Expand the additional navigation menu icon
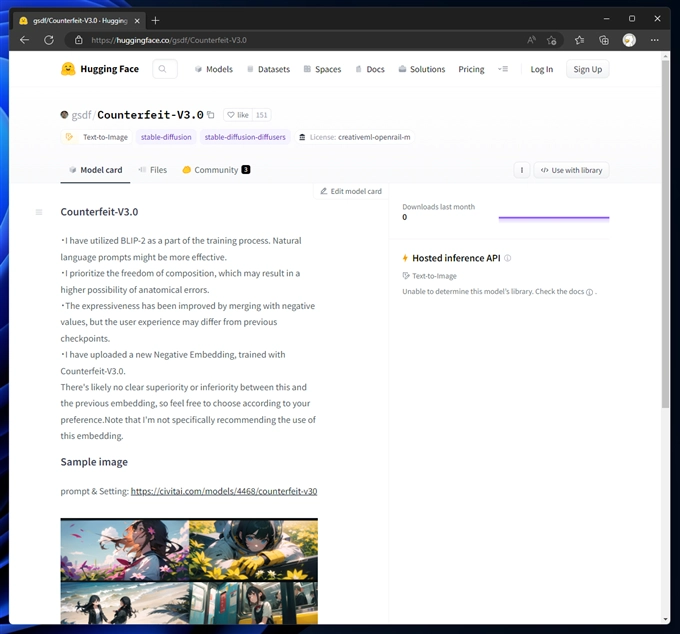 tap(503, 69)
